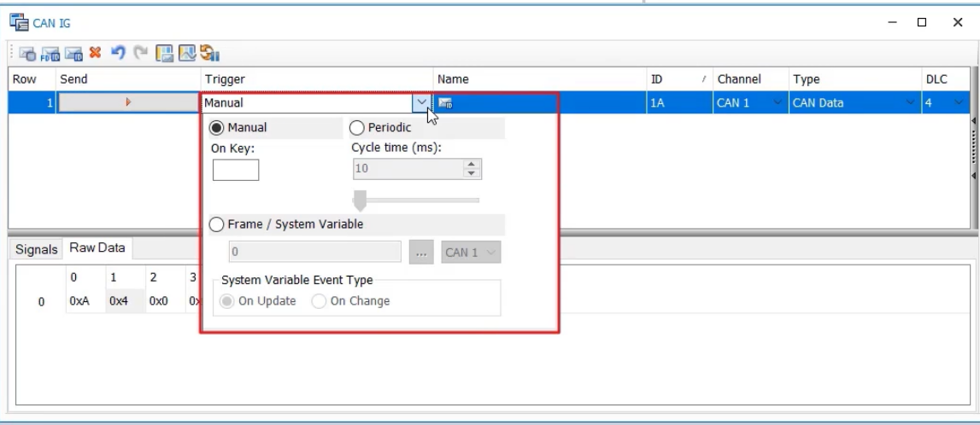The width and height of the screenshot is (980, 425).
Task: Close the CAN IG window
Action: tap(958, 22)
